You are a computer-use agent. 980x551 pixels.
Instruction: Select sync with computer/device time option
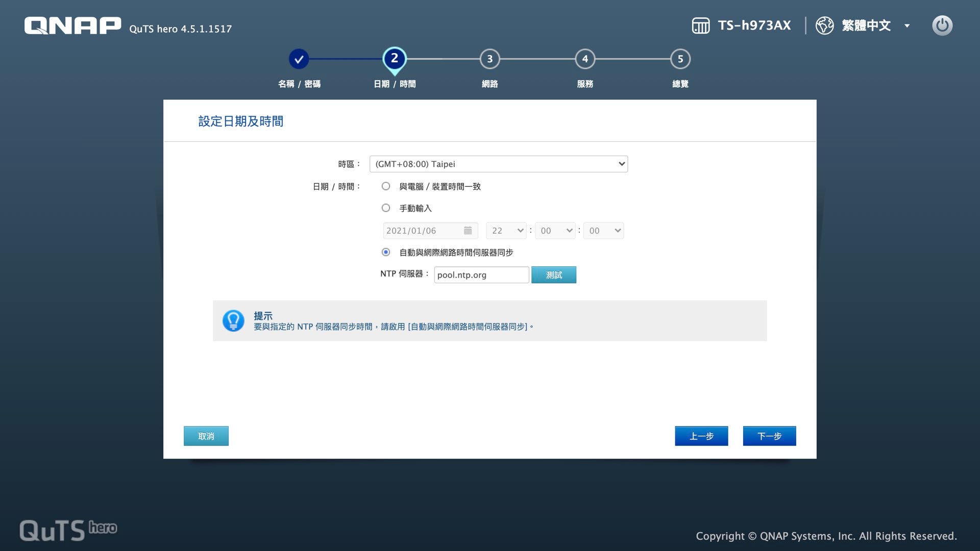click(x=386, y=186)
